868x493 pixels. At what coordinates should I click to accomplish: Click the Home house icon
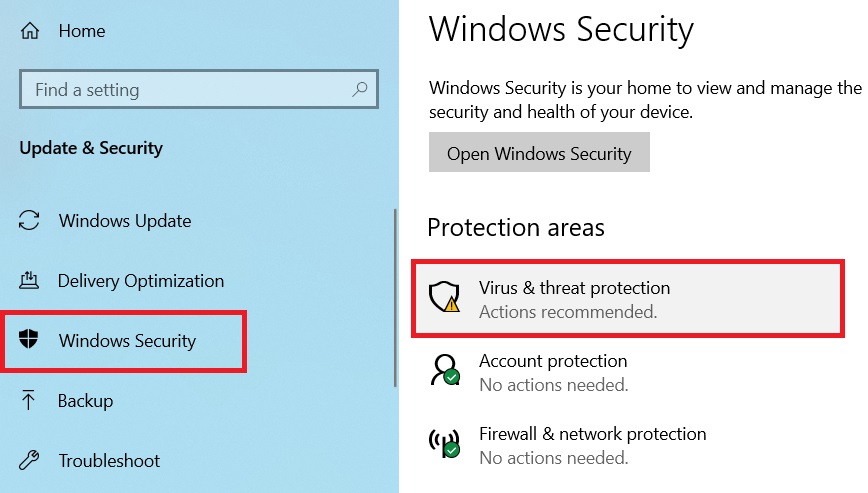coord(30,31)
